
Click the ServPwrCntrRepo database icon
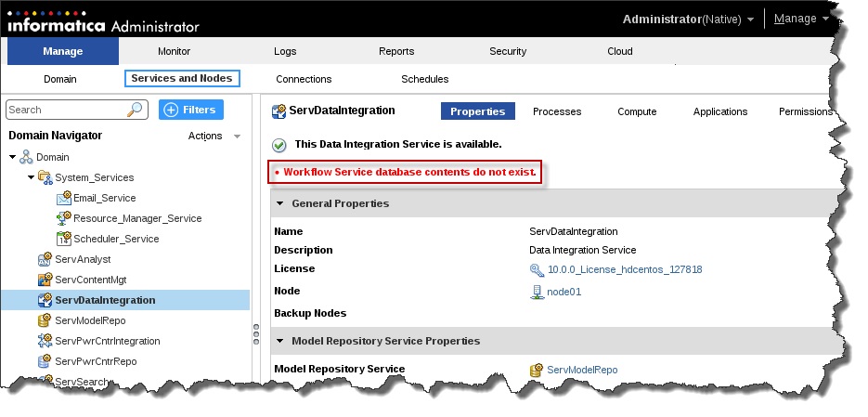pos(45,361)
